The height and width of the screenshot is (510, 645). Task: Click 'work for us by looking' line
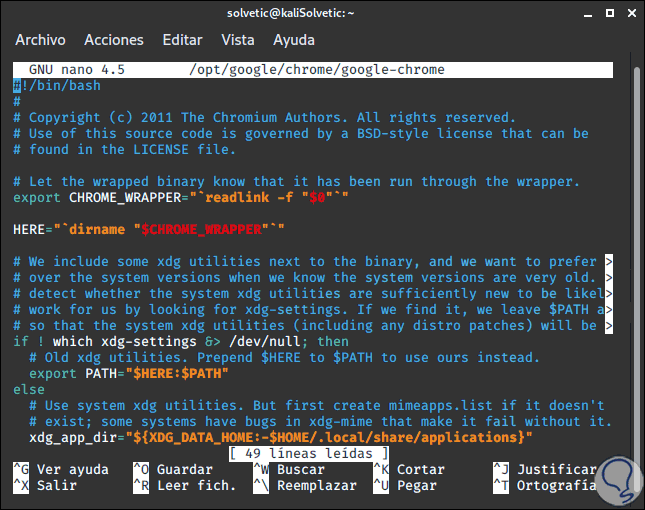[x=309, y=310]
